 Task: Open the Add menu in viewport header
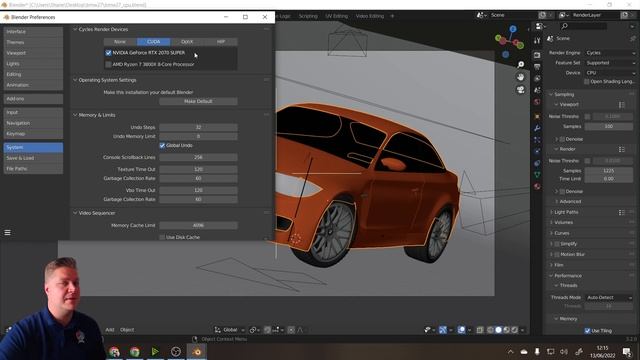[x=110, y=330]
